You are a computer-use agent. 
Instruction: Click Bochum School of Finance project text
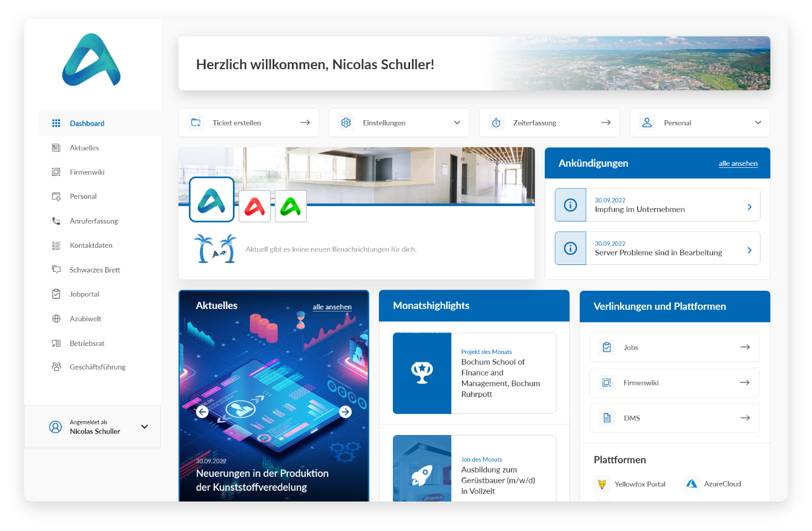coord(501,378)
